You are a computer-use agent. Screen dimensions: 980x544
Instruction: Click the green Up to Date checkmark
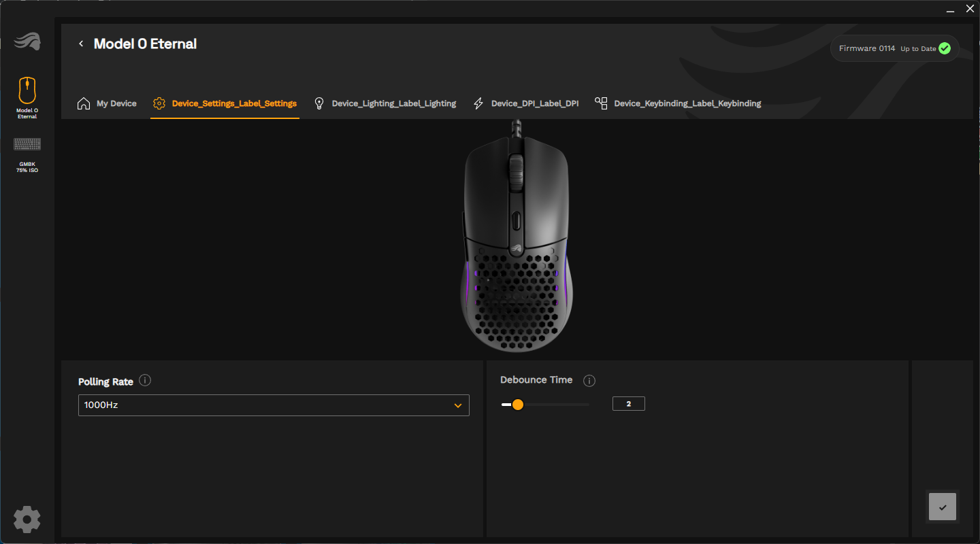click(945, 48)
